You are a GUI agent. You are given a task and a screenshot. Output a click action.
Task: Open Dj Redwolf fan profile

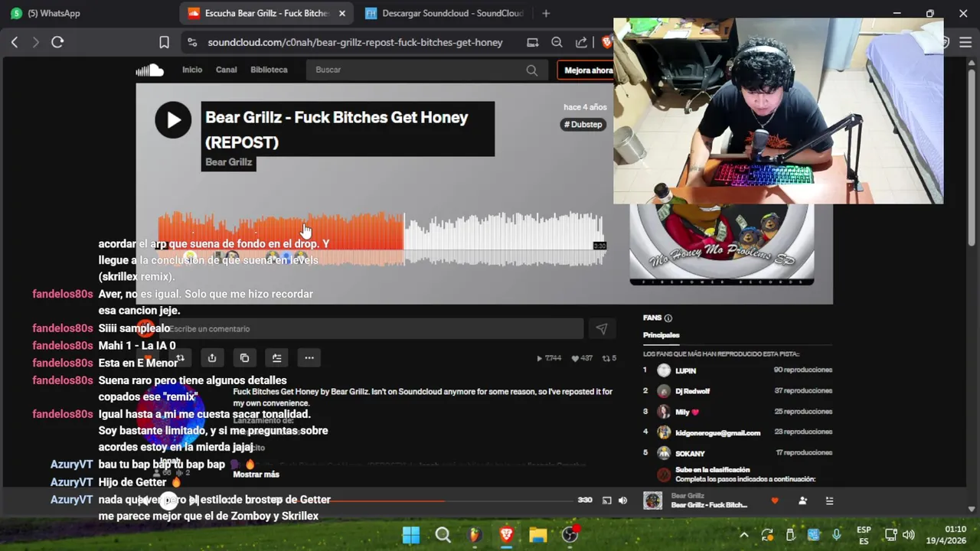coord(692,391)
